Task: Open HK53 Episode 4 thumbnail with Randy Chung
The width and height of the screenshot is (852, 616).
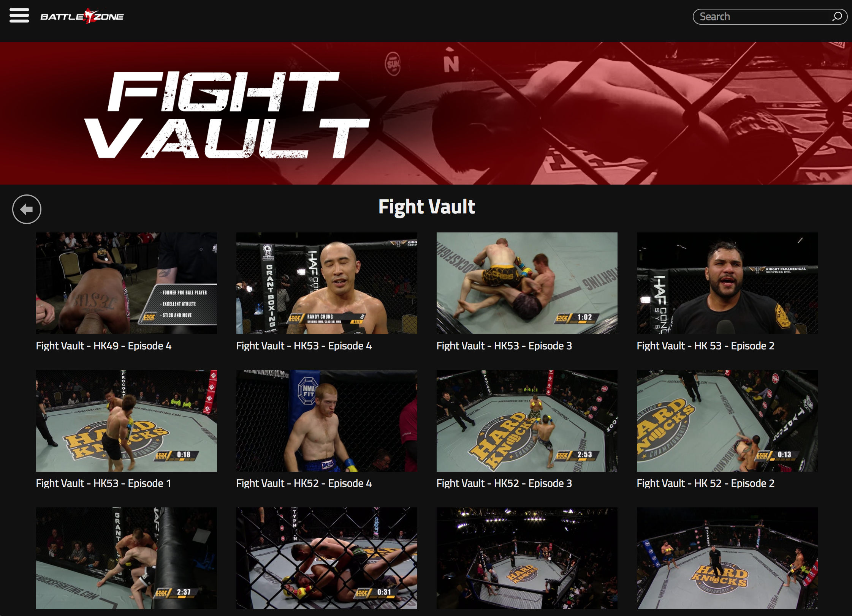Action: point(327,283)
